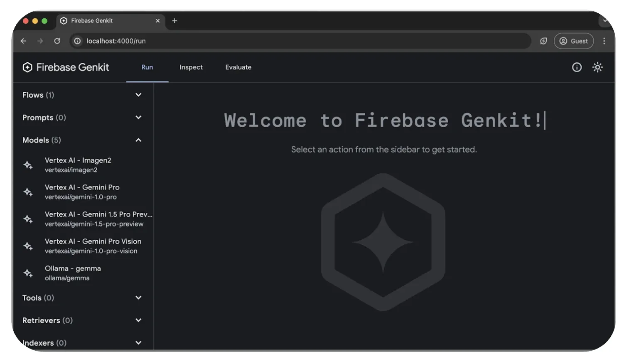Click the Indexers (0) section header

click(x=84, y=343)
